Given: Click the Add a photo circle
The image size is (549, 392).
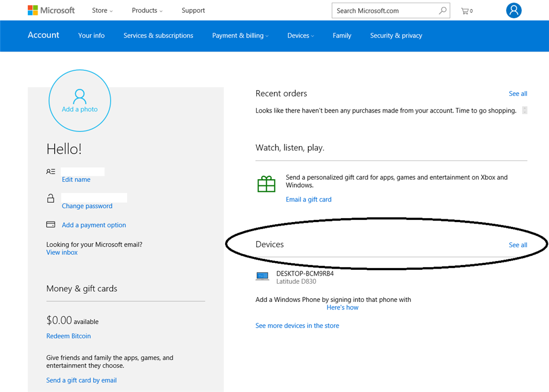Looking at the screenshot, I should (x=80, y=100).
